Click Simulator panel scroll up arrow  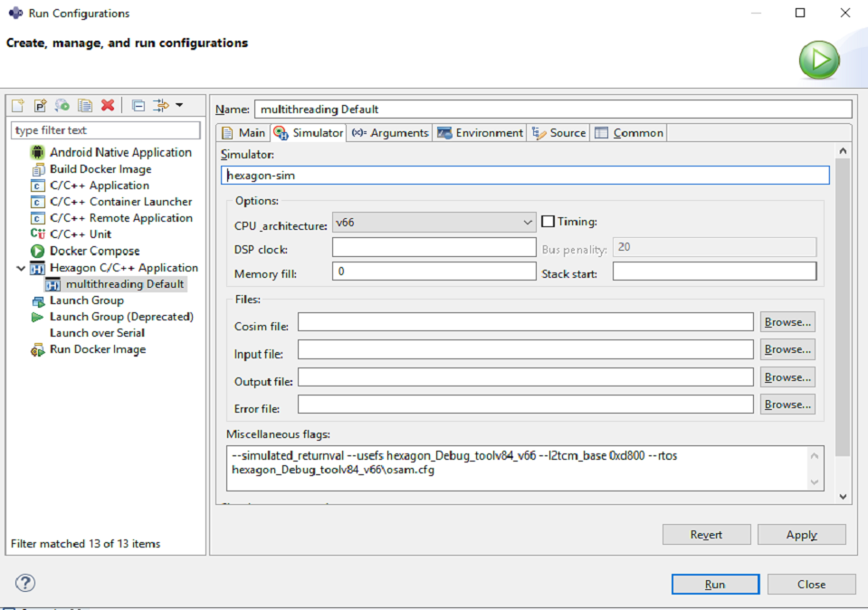843,150
